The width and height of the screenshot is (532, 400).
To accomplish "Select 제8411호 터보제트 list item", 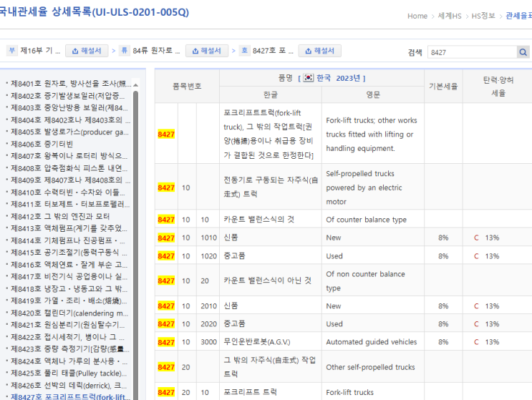I will coord(70,204).
